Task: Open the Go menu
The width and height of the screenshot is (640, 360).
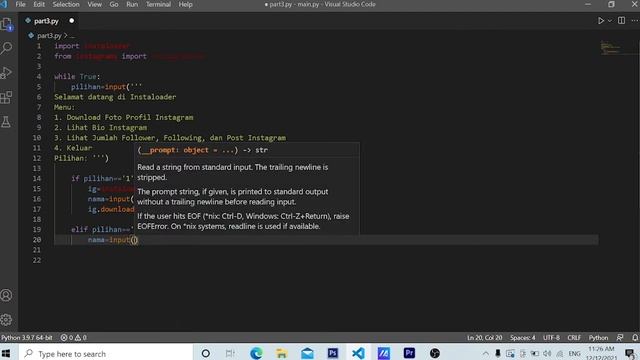Action: click(114, 4)
